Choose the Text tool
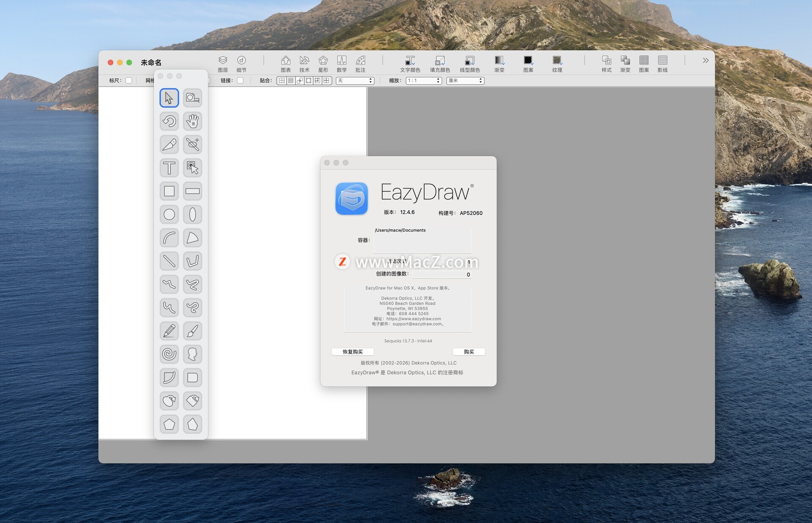812x523 pixels. point(169,168)
